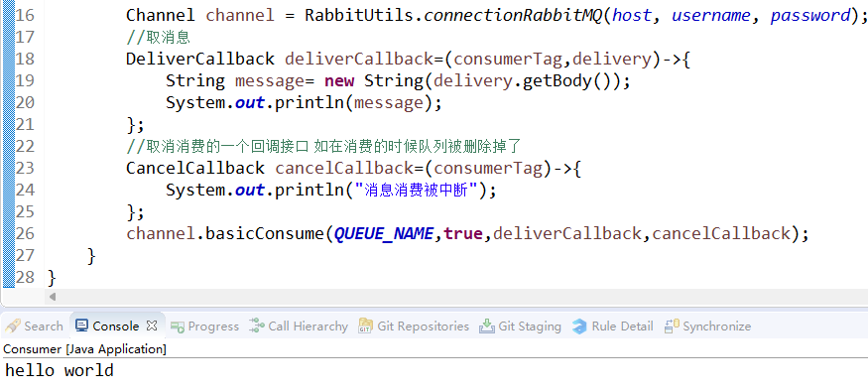Open the Synchronize tab
The height and width of the screenshot is (392, 868).
tap(708, 327)
